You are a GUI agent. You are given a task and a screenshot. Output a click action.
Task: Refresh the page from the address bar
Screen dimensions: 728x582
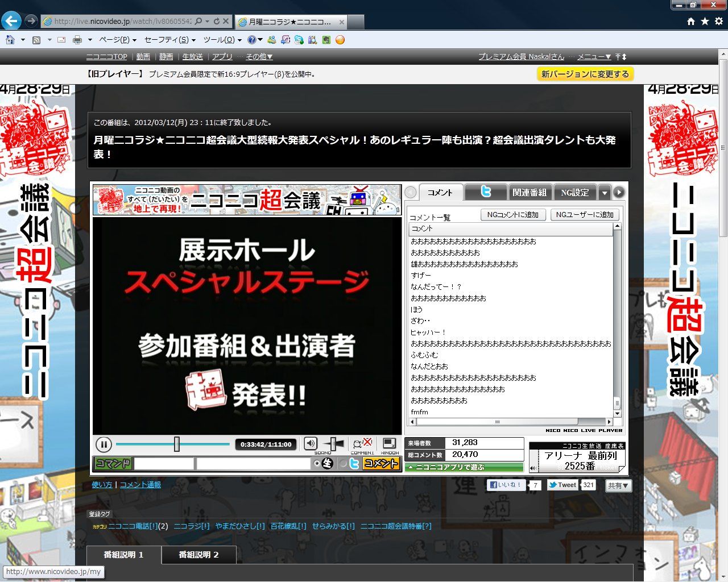click(x=216, y=22)
